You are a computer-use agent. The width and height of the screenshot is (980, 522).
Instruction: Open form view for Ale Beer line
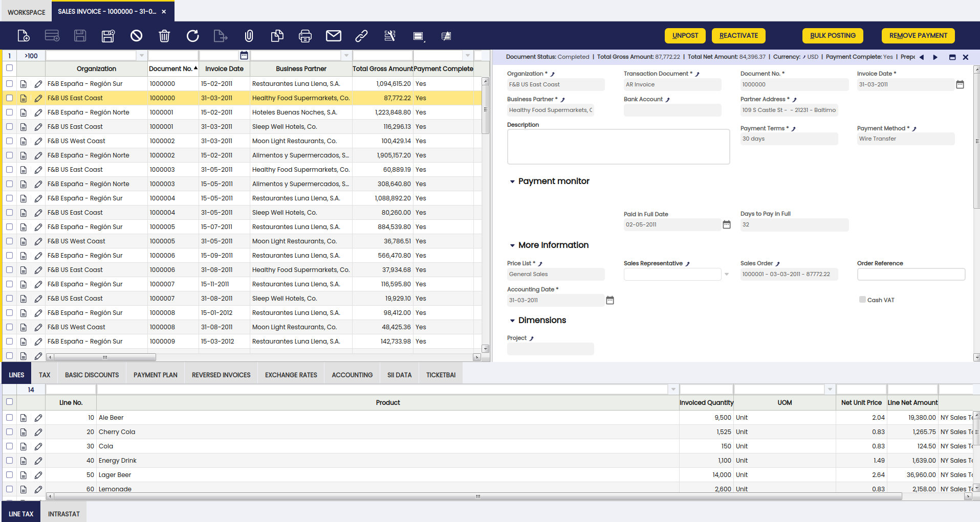point(24,418)
